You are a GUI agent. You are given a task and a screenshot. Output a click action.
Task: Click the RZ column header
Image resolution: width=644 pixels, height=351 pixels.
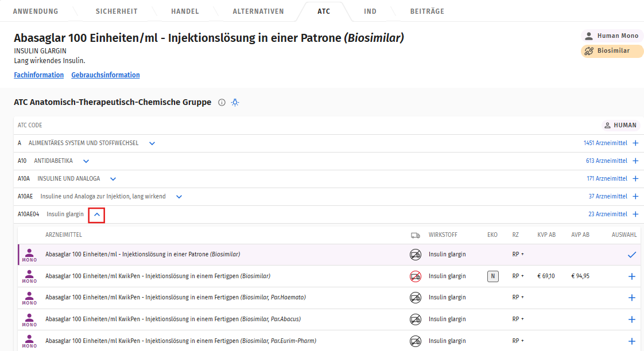pyautogui.click(x=515, y=235)
